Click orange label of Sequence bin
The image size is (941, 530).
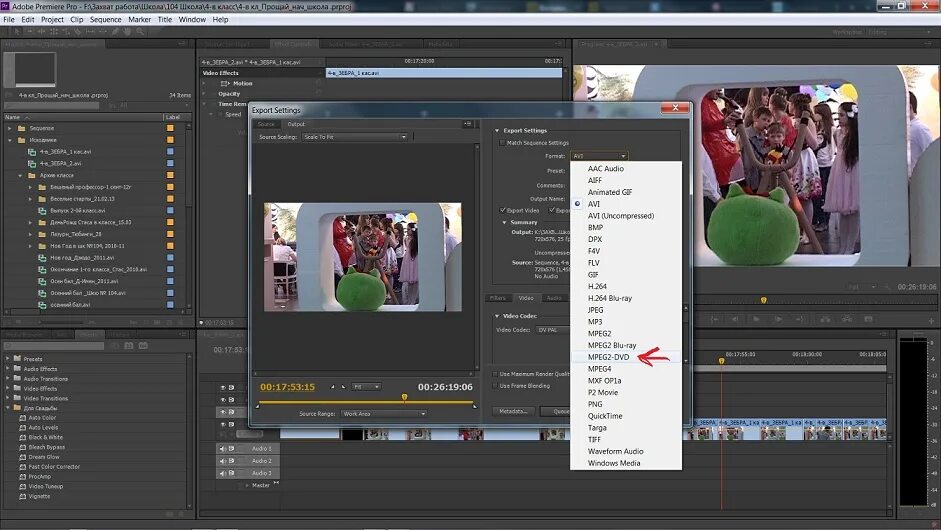[x=170, y=128]
